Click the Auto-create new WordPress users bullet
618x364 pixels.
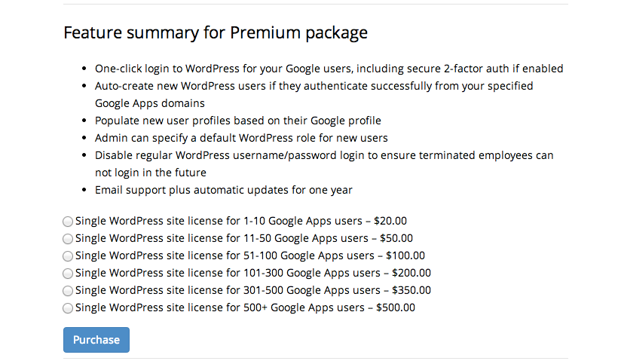(x=314, y=94)
